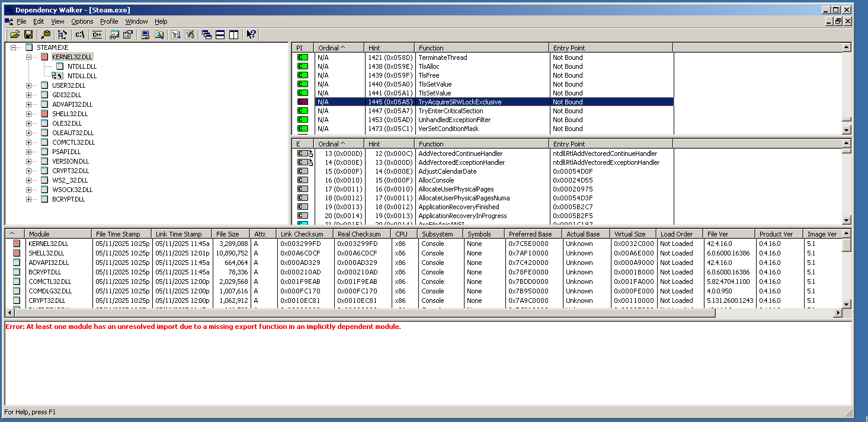Image resolution: width=868 pixels, height=422 pixels.
Task: Expand the WS2_32.DLL tree node
Action: [x=28, y=180]
